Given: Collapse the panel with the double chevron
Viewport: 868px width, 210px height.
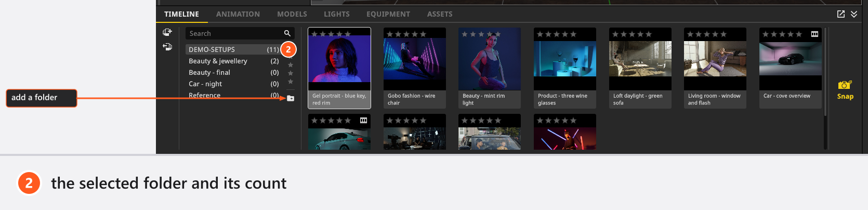Looking at the screenshot, I should [x=854, y=14].
